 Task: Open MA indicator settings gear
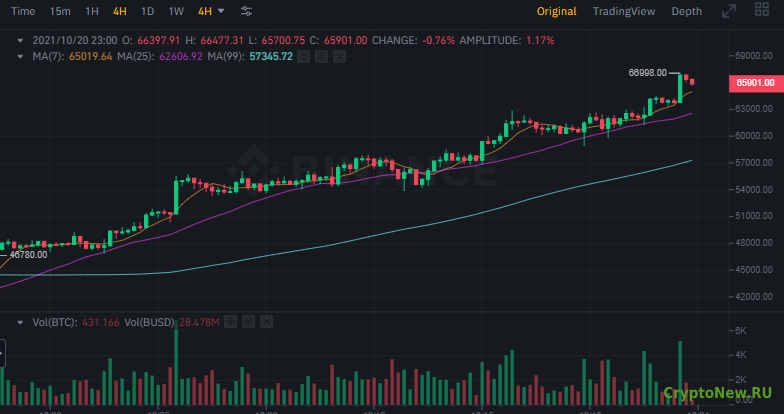point(322,57)
